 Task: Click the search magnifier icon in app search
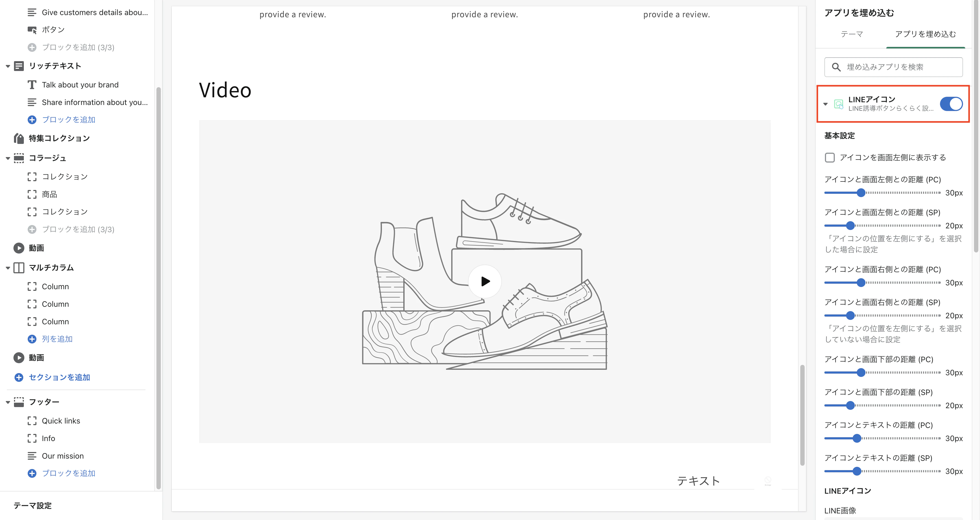(836, 67)
